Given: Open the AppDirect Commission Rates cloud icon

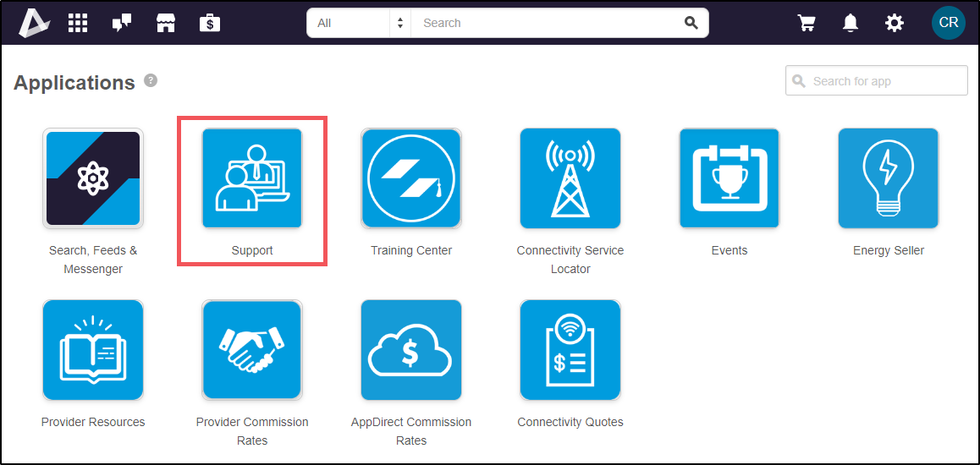Looking at the screenshot, I should (x=411, y=350).
